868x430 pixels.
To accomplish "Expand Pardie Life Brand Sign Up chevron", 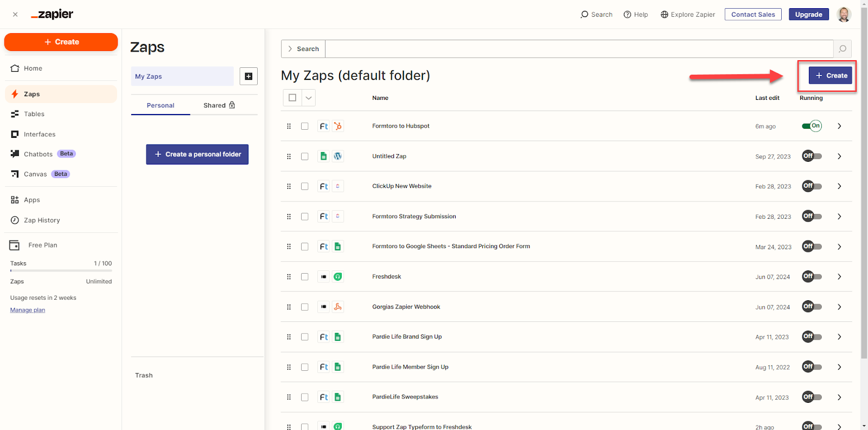I will pos(839,337).
